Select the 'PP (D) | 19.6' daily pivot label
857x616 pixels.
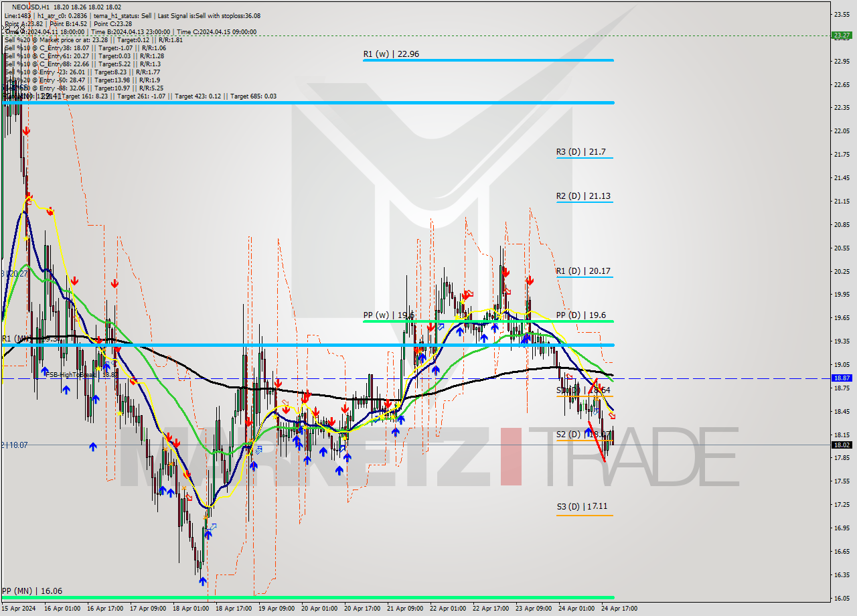point(580,315)
